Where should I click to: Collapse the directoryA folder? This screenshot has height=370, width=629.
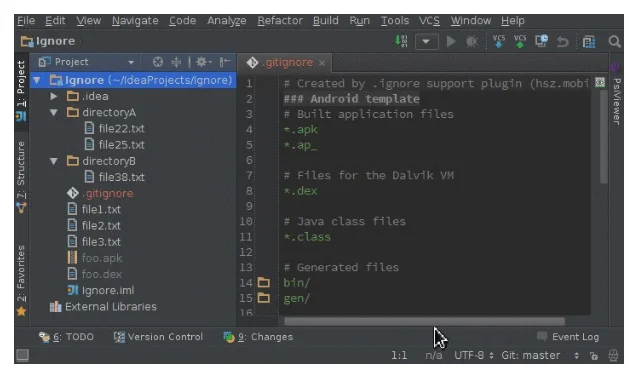pos(54,113)
